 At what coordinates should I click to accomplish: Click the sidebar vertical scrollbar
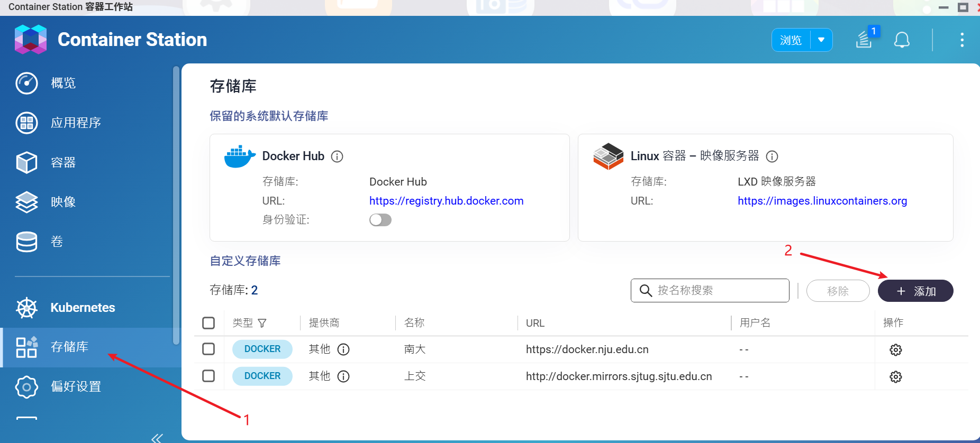click(x=176, y=205)
